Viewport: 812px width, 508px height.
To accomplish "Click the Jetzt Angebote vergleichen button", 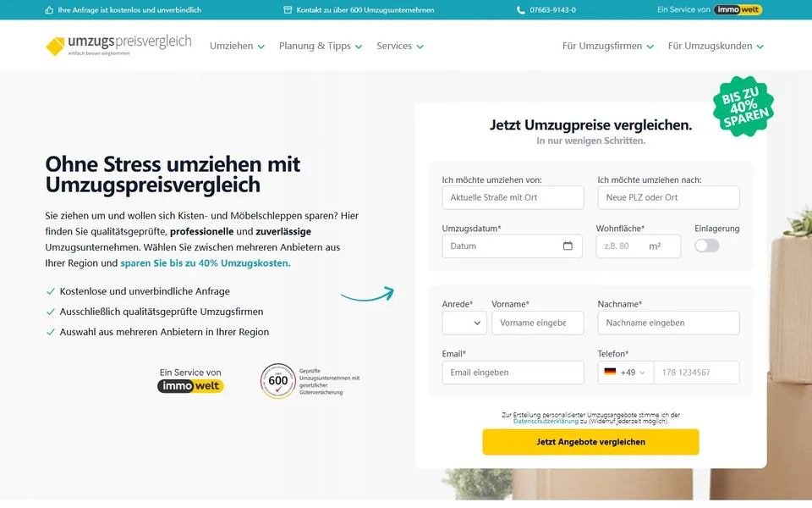I will click(x=591, y=442).
